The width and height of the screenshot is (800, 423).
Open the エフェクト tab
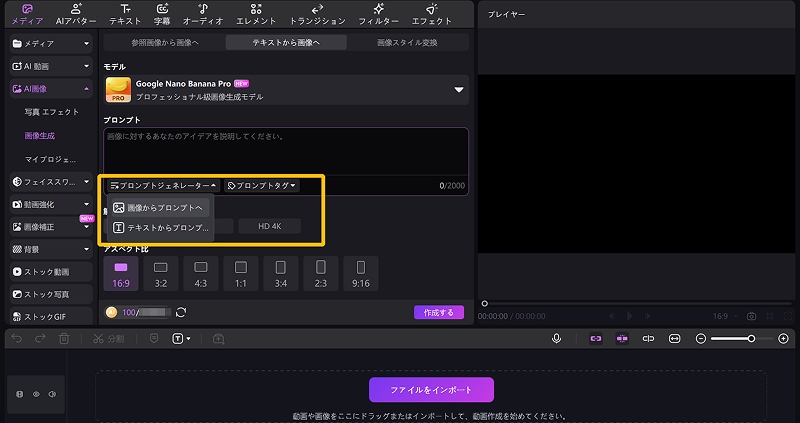[x=432, y=14]
